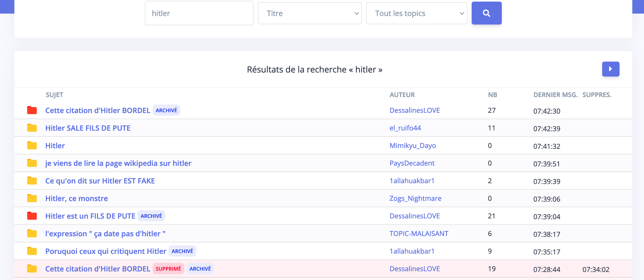The image size is (644, 280).
Task: View author PaysDecadent profile
Action: pos(412,163)
